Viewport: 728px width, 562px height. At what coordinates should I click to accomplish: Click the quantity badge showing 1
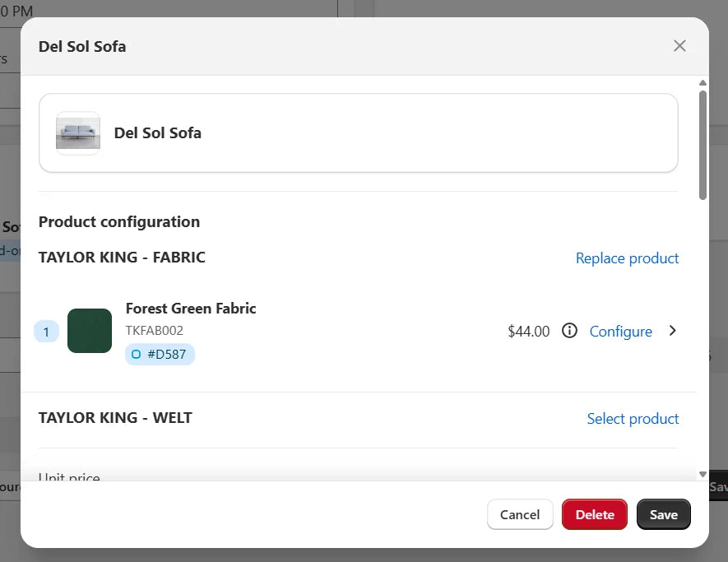[46, 332]
